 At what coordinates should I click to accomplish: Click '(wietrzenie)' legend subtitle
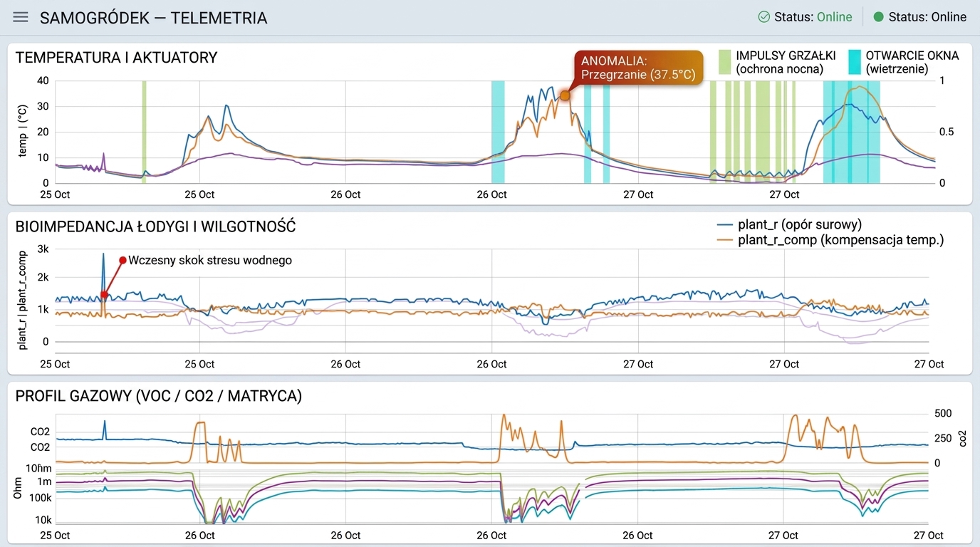897,69
